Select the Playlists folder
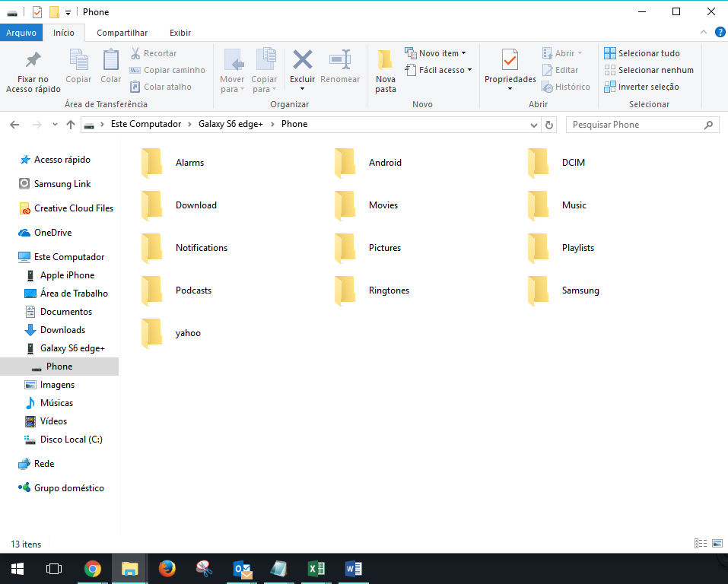This screenshot has height=584, width=728. coord(561,249)
